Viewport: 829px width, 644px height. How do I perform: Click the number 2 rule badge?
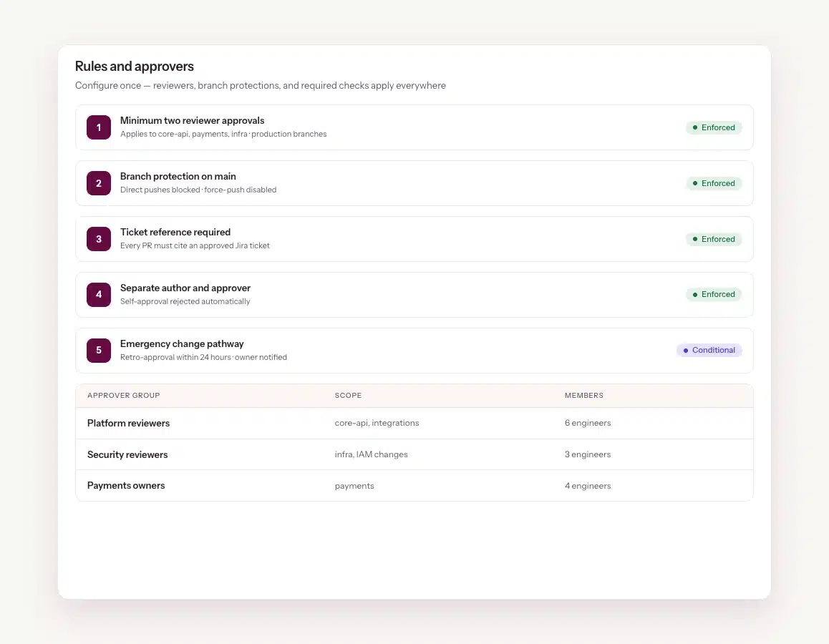(99, 183)
